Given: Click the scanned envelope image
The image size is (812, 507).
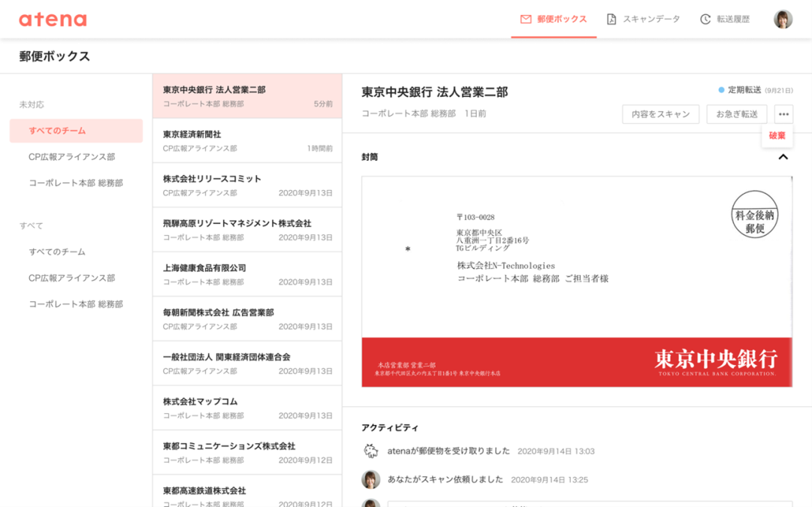Looking at the screenshot, I should coord(576,282).
